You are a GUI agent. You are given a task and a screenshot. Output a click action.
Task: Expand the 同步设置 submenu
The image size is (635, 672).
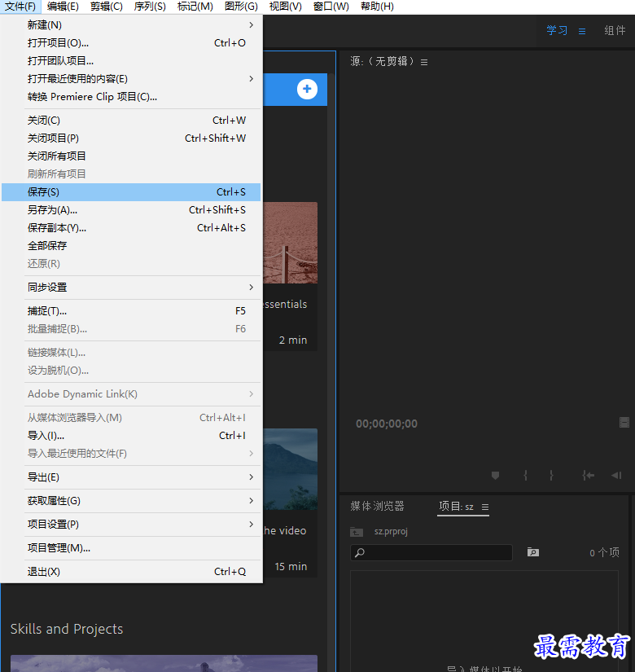(x=131, y=288)
